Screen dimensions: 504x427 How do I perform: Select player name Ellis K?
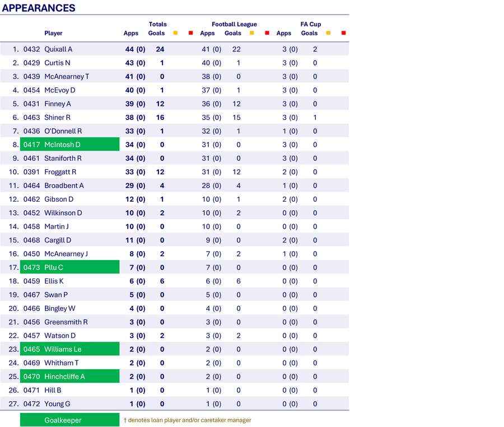tap(54, 281)
